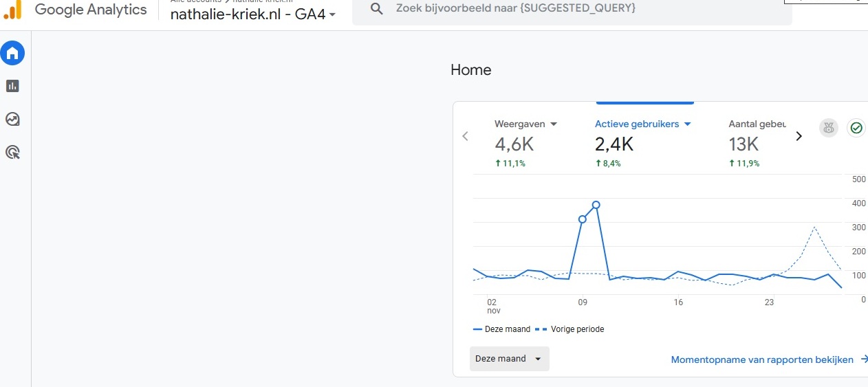Click the Google Analytics logo
The height and width of the screenshot is (387, 868).
tap(13, 10)
